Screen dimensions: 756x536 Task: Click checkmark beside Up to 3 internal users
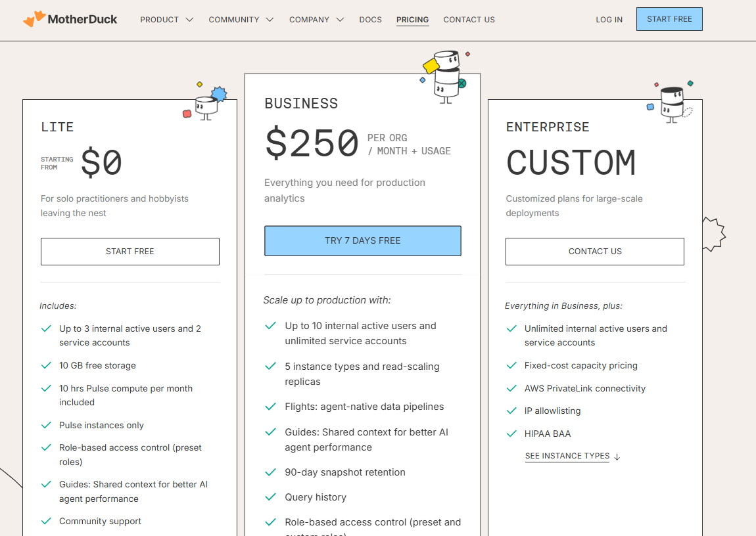(x=46, y=329)
